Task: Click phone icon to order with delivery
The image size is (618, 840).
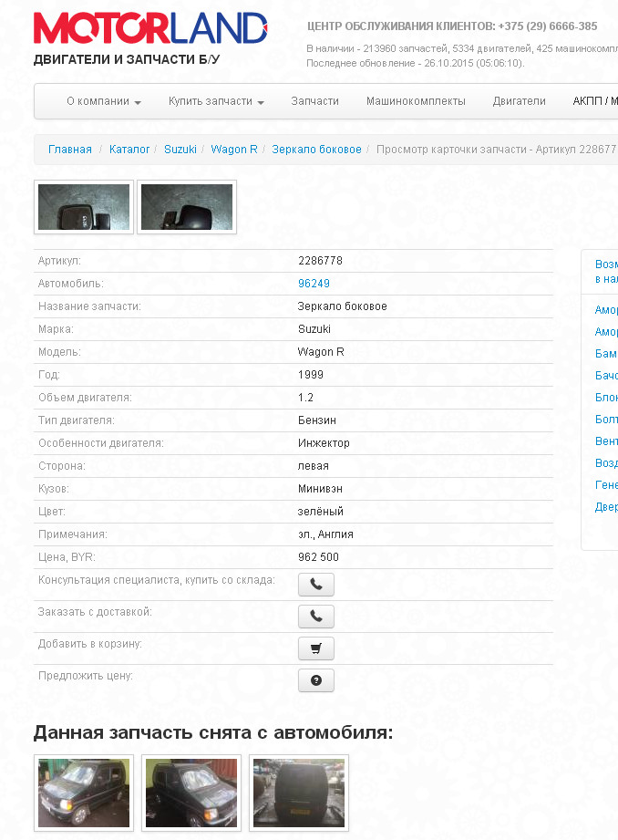Action: (315, 617)
